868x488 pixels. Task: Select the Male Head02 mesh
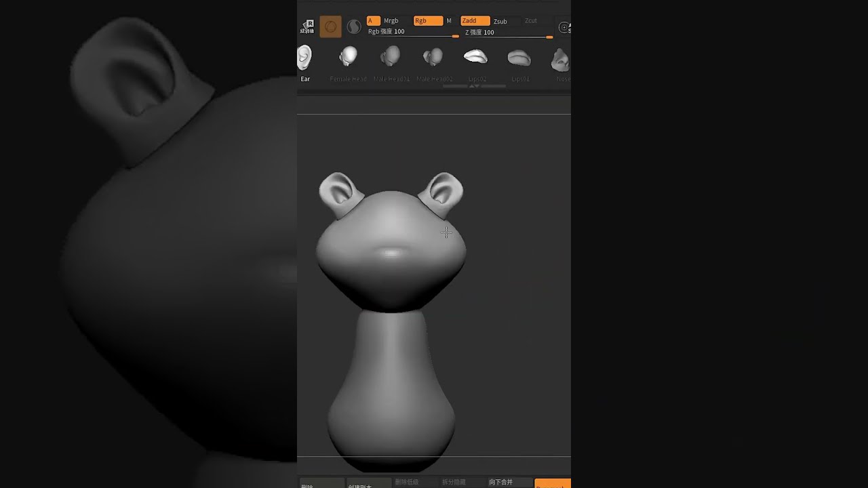tap(433, 57)
